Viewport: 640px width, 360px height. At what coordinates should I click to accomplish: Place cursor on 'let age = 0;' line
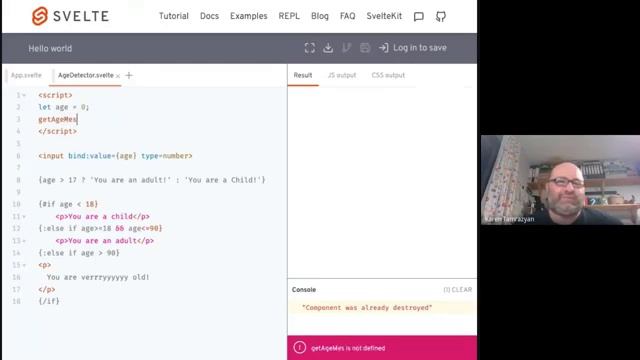click(64, 107)
